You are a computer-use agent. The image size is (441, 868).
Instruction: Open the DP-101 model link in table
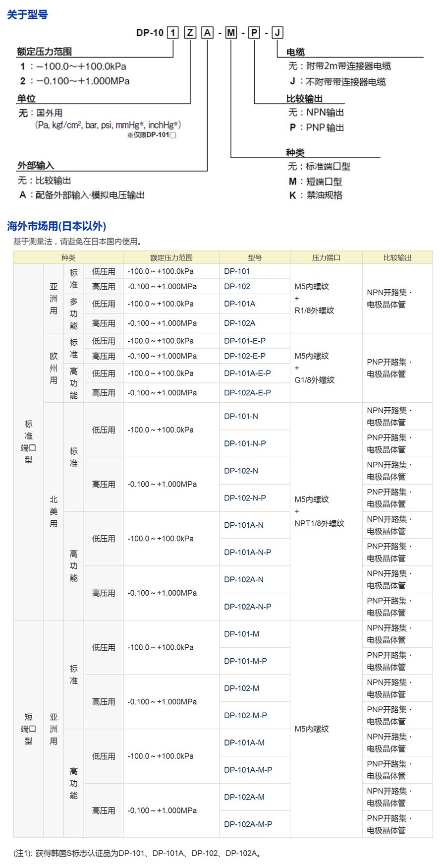(x=237, y=271)
